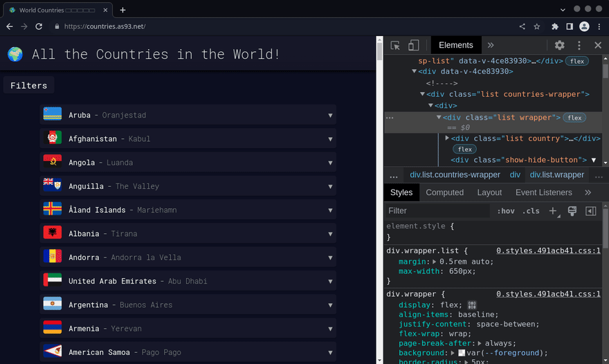Select the plain div breadcrumb

515,175
